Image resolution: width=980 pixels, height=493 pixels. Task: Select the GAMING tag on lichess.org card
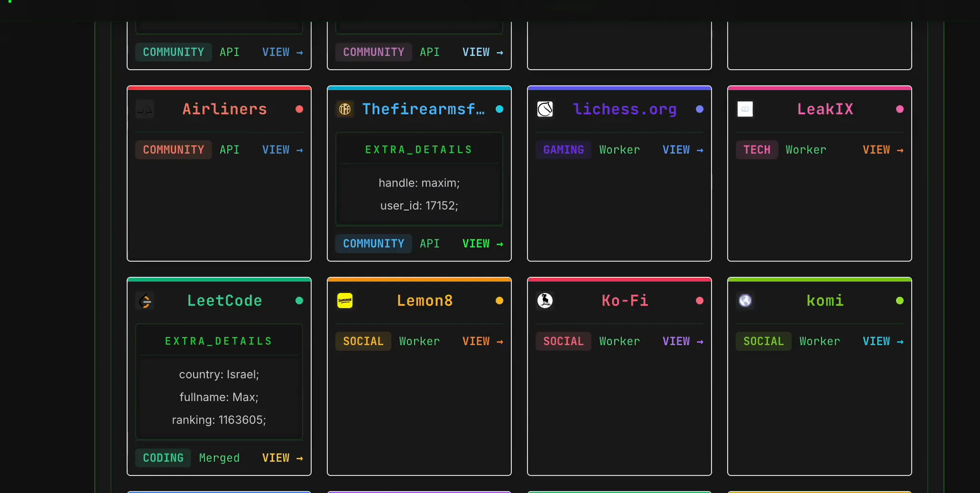564,150
